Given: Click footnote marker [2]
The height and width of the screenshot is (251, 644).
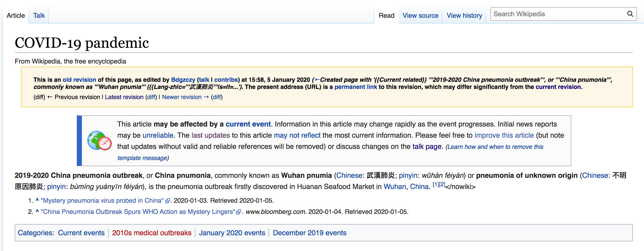Looking at the screenshot, I should click(x=442, y=184).
